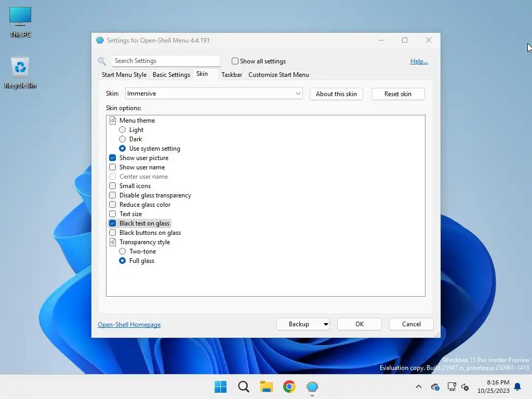
Task: Focus the Search Settings field
Action: [166, 61]
